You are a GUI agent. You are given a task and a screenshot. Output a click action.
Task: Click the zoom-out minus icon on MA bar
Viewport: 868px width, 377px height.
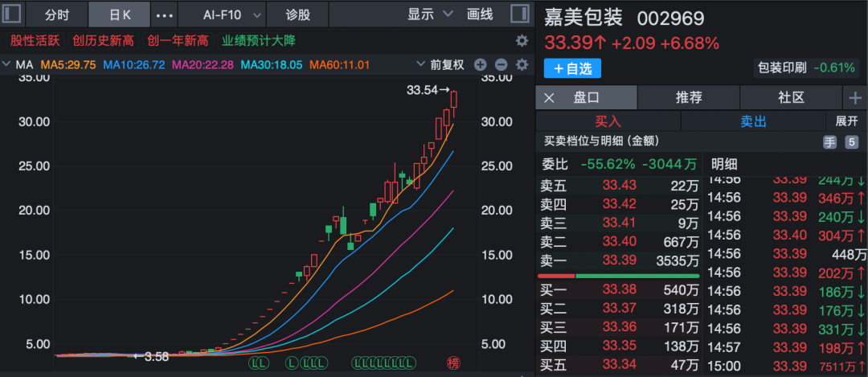501,64
